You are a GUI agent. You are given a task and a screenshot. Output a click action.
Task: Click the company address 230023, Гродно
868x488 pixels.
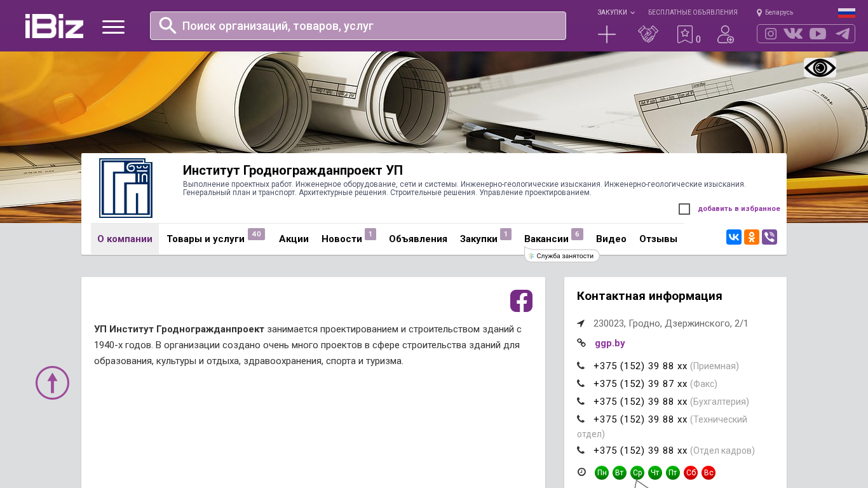[x=671, y=323]
